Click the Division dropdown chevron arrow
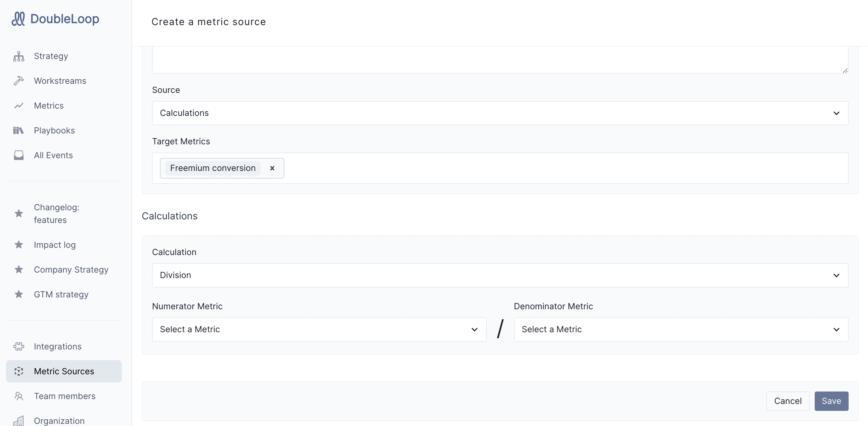This screenshot has height=426, width=868. (836, 275)
